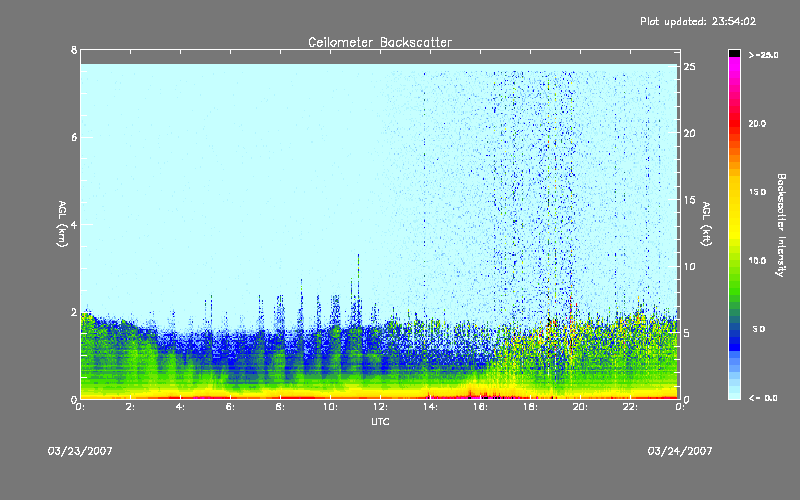Click the '<= 0.0' colorbar label
Screen dimensions: 800x500
(763, 398)
